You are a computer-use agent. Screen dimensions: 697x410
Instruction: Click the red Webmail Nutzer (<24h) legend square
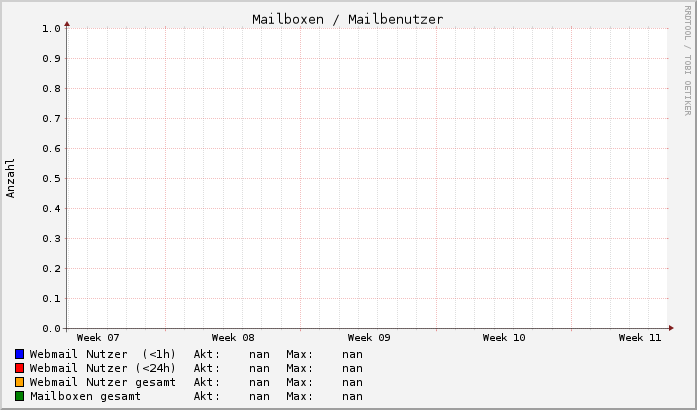click(19, 368)
